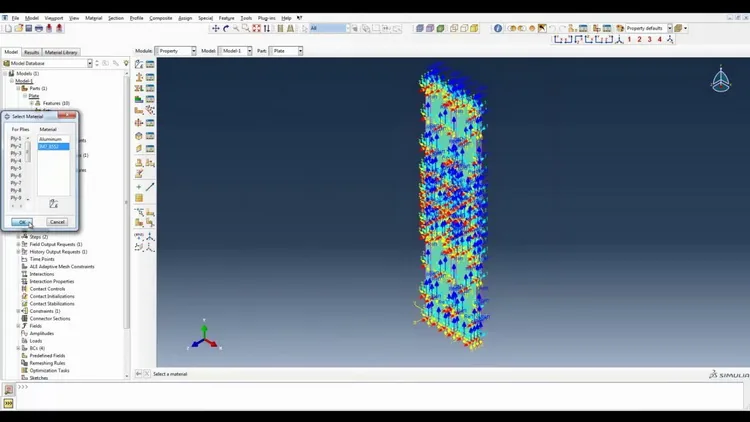Click the Create Section toolbox icon
This screenshot has height=422, width=750.
click(x=139, y=77)
